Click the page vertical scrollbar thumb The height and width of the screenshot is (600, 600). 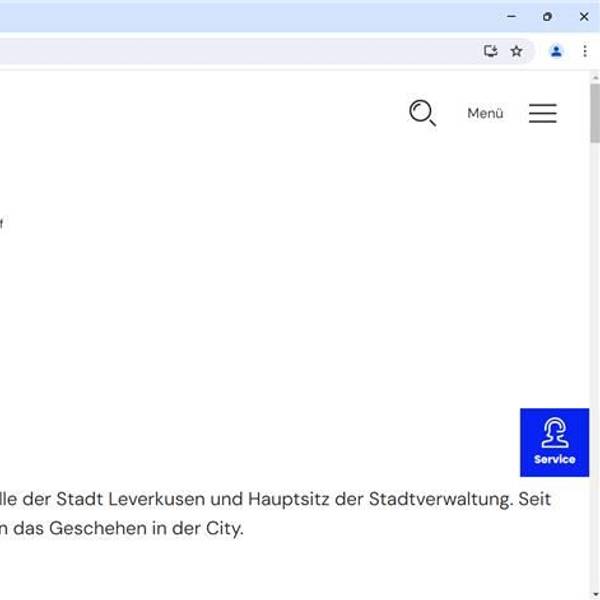(x=595, y=113)
